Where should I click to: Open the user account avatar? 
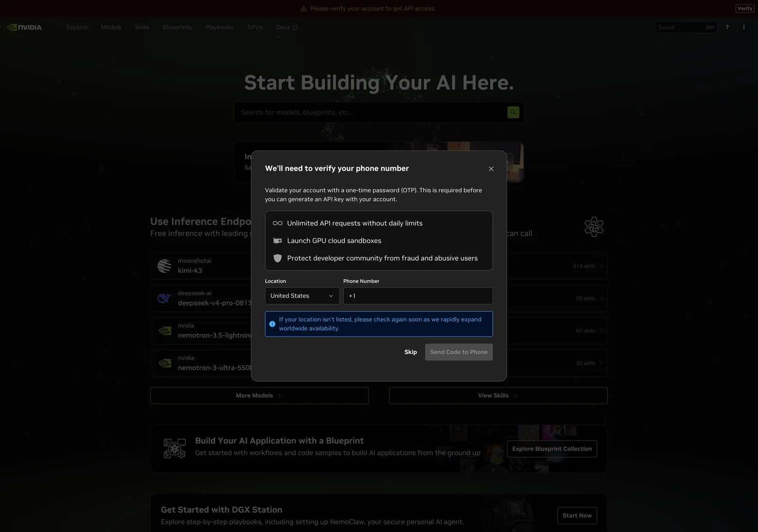tap(744, 27)
